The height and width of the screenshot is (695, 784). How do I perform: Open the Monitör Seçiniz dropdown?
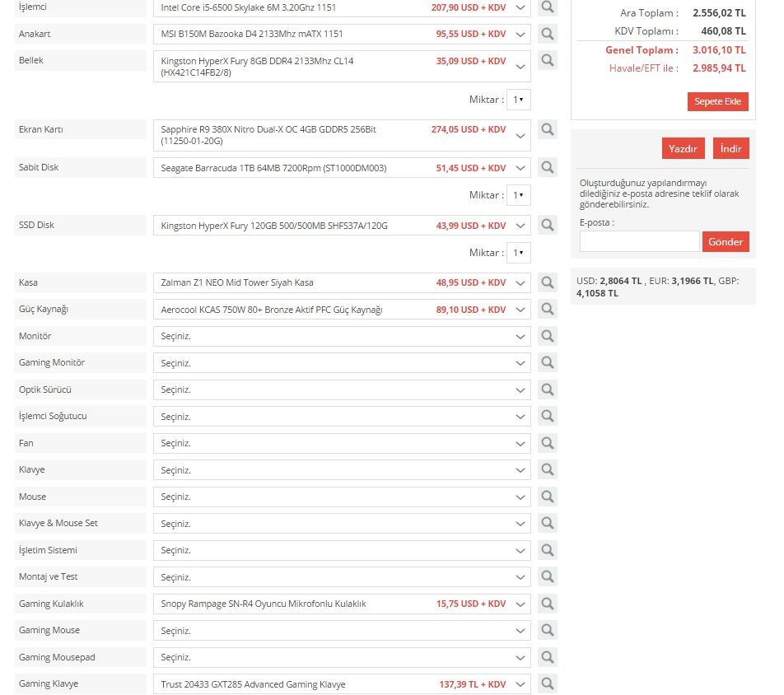(x=342, y=337)
